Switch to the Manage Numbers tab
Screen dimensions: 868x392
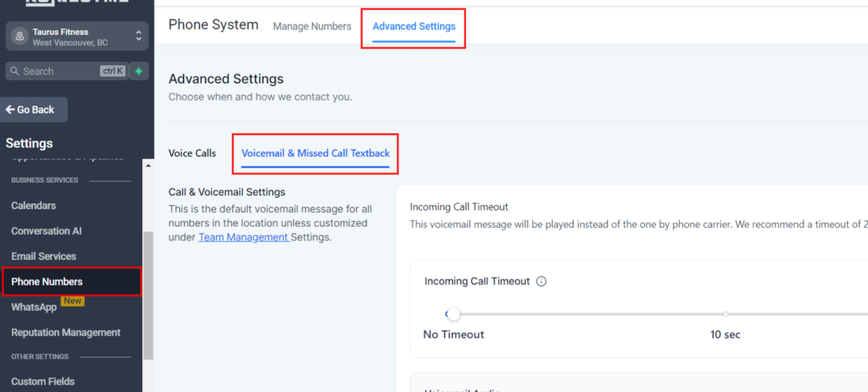pos(312,26)
